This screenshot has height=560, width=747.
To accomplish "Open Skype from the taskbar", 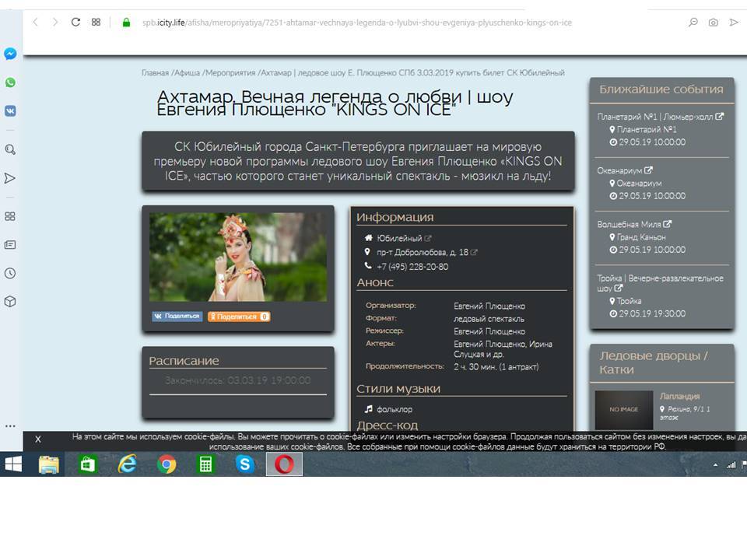I will pos(245,464).
